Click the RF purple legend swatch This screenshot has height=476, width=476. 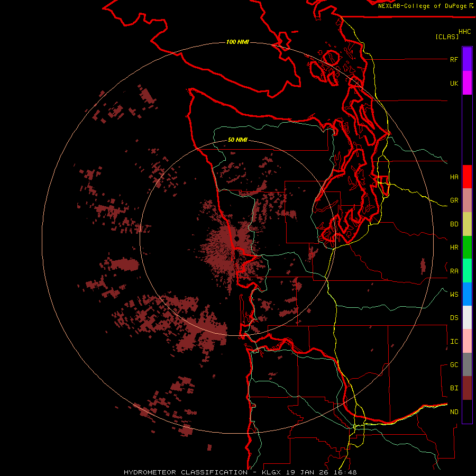(467, 59)
